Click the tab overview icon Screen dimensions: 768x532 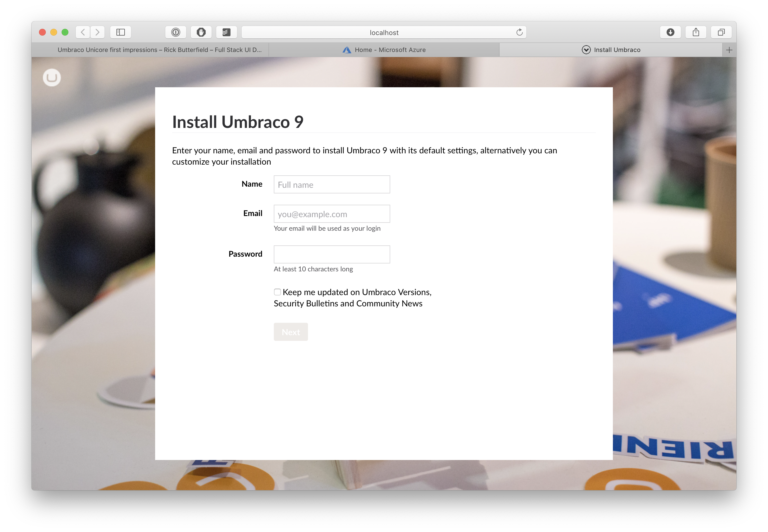[721, 32]
